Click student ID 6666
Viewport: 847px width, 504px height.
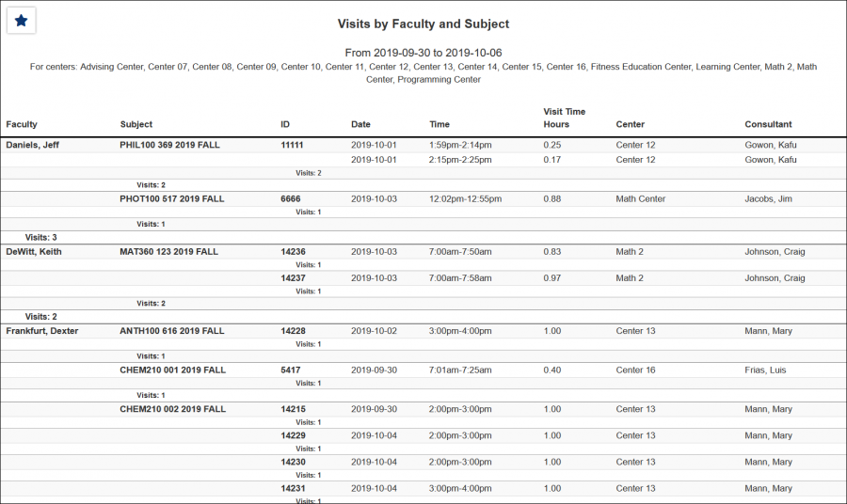tap(290, 199)
